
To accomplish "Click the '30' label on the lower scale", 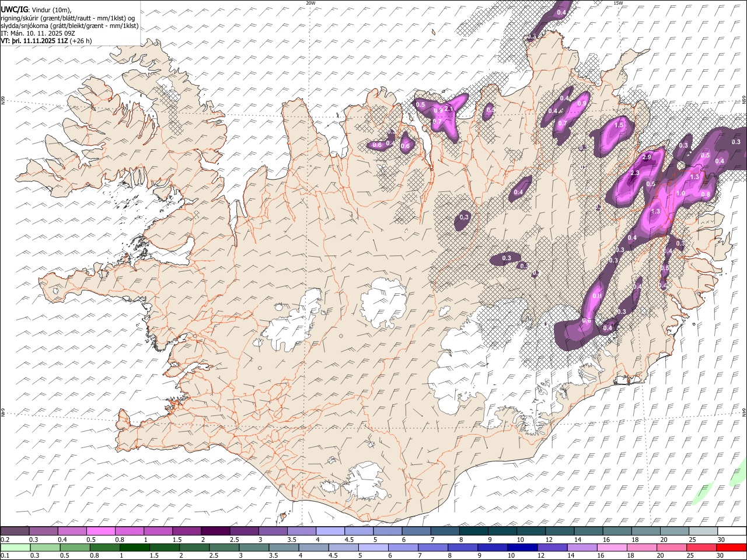I will coord(721,555).
